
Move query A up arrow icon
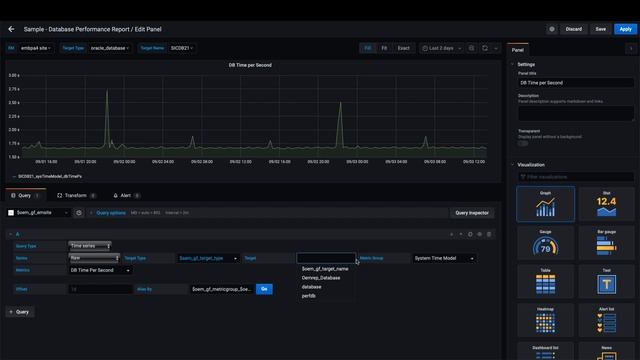click(461, 234)
